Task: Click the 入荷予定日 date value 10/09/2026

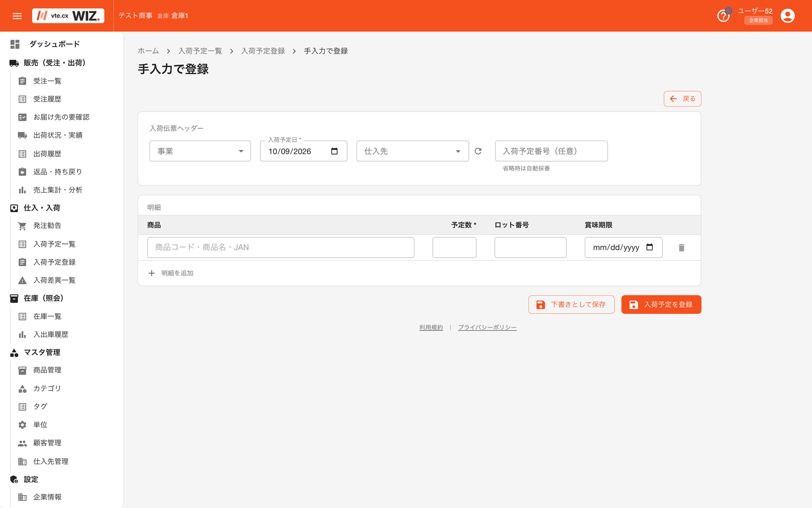Action: (x=290, y=151)
